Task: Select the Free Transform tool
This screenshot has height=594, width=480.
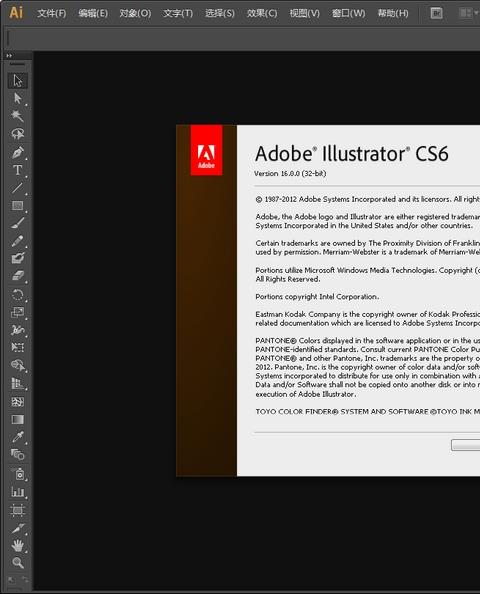Action: click(x=17, y=347)
